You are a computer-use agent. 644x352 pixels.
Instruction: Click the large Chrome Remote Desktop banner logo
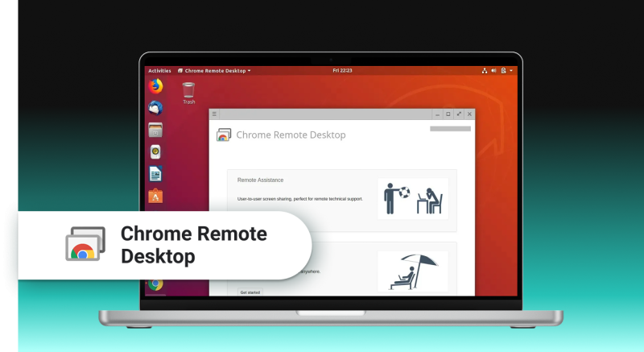(85, 244)
